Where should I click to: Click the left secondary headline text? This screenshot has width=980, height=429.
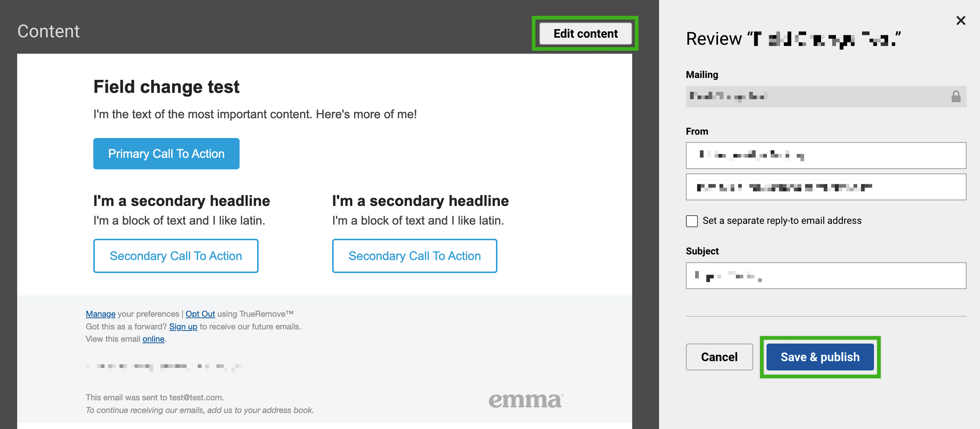[x=181, y=201]
